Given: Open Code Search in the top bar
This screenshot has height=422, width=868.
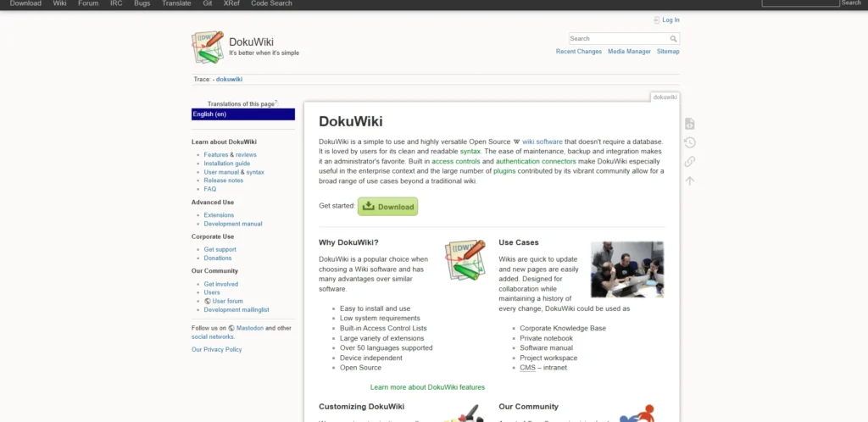Looking at the screenshot, I should [x=271, y=3].
